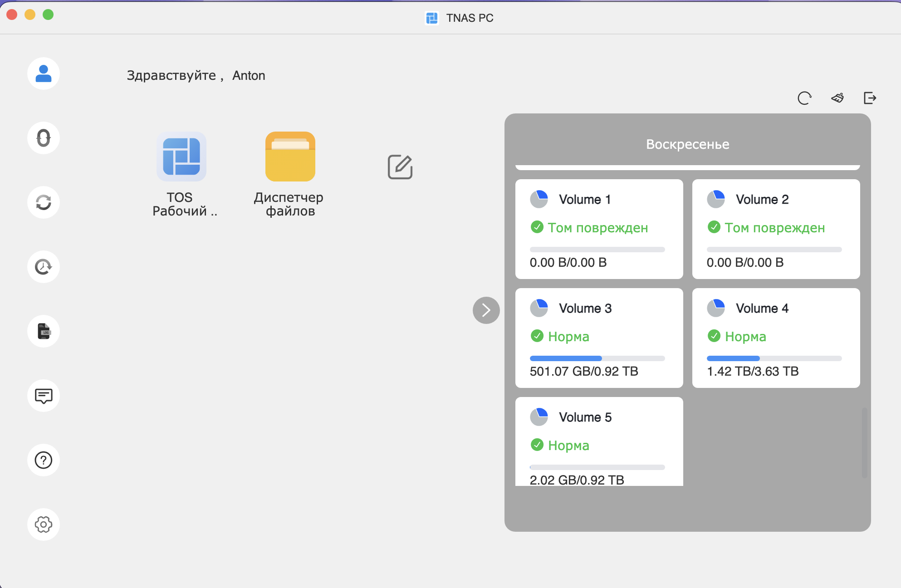Screen dimensions: 901x588
Task: Click the broom clean-up icon
Action: point(837,98)
